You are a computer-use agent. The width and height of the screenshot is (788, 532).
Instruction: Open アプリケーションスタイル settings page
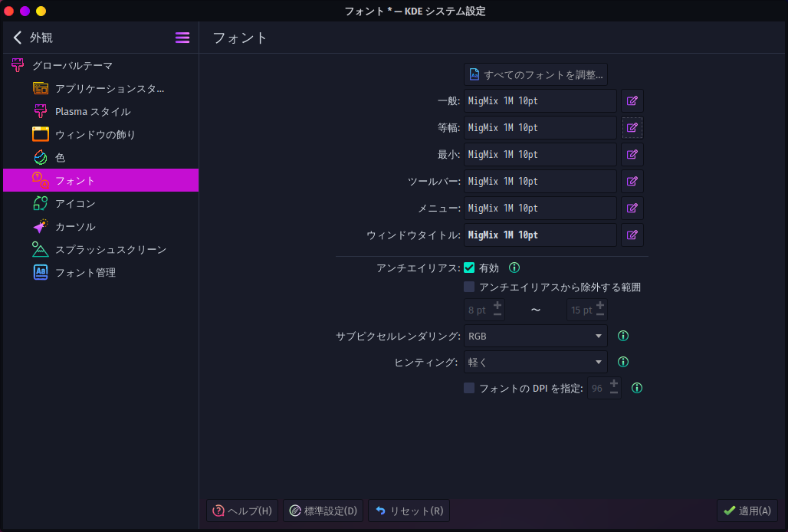point(100,88)
